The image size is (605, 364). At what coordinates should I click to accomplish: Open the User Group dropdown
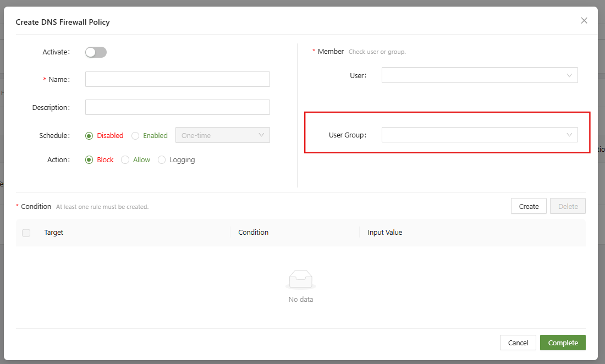coord(479,135)
